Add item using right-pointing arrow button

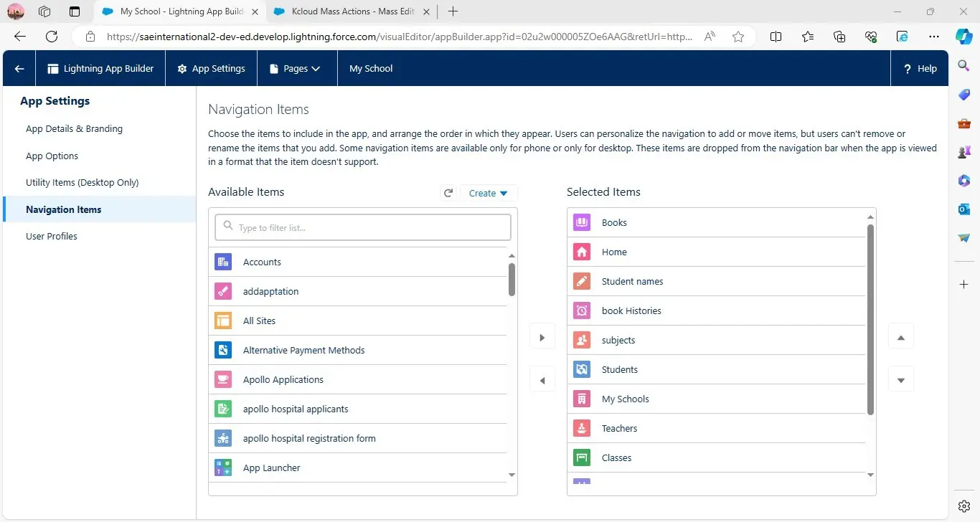coord(542,337)
